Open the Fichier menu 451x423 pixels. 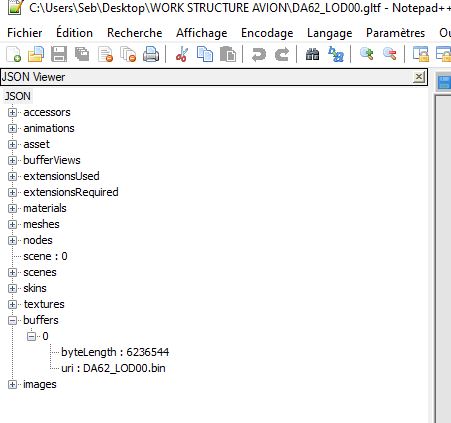point(25,33)
